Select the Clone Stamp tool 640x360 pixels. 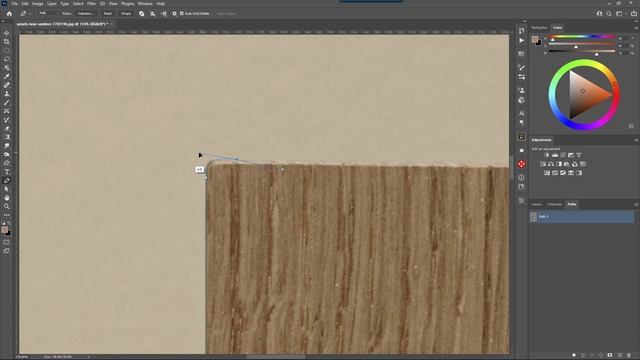(x=7, y=94)
